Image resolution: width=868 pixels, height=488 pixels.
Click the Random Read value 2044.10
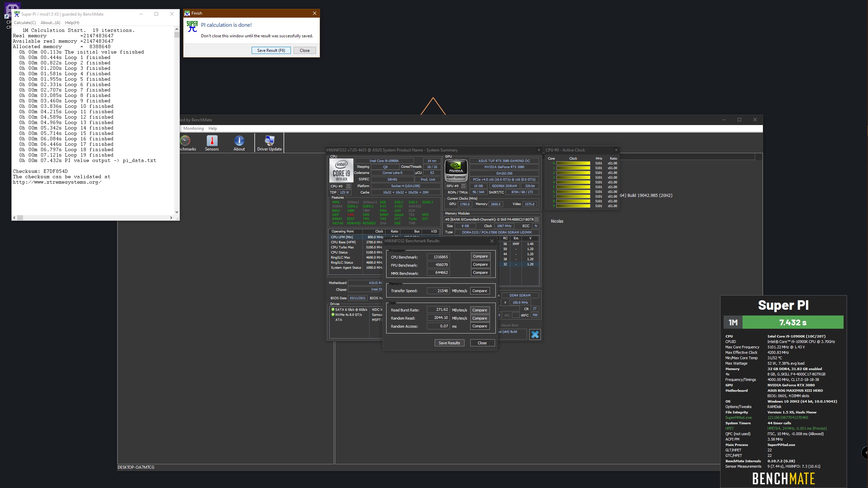pyautogui.click(x=438, y=318)
